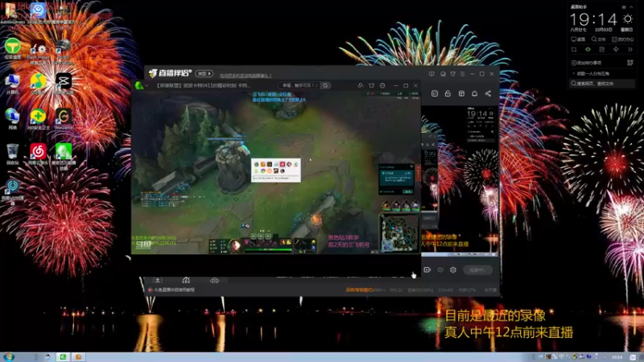Click the grid apps icon in desktop assistant

(x=630, y=63)
